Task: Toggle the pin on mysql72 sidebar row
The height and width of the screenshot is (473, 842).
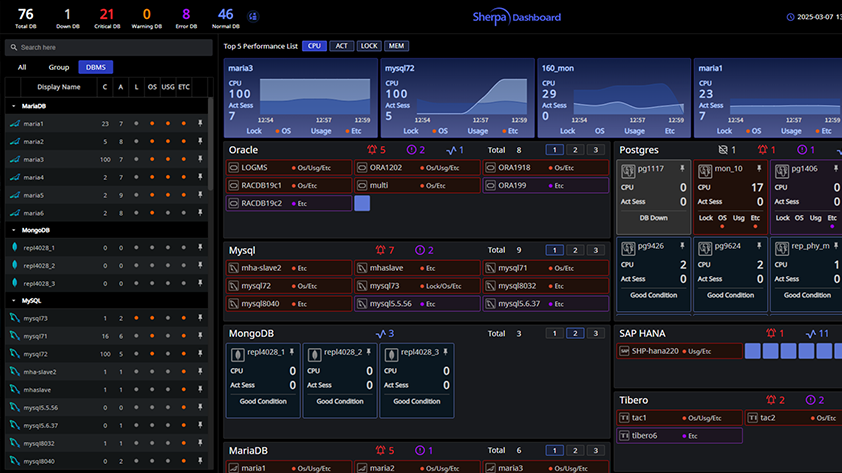Action: coord(200,354)
